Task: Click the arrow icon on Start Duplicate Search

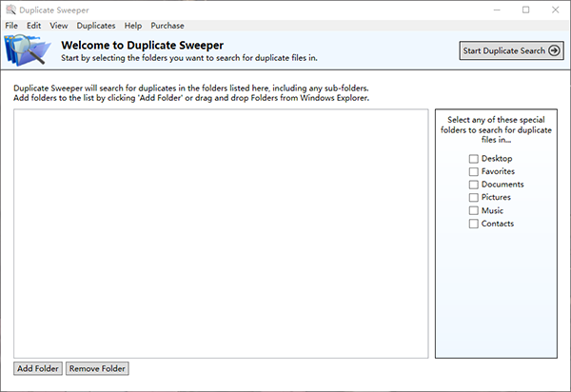Action: point(555,50)
